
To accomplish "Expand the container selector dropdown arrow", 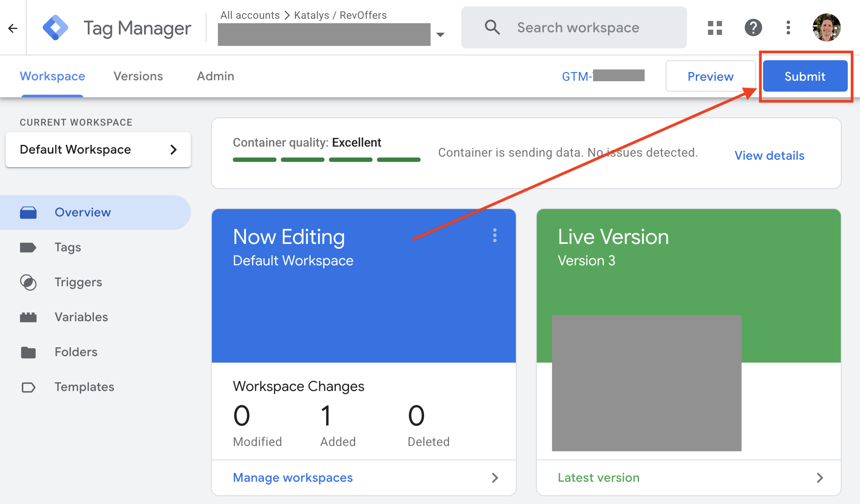I will pos(440,34).
